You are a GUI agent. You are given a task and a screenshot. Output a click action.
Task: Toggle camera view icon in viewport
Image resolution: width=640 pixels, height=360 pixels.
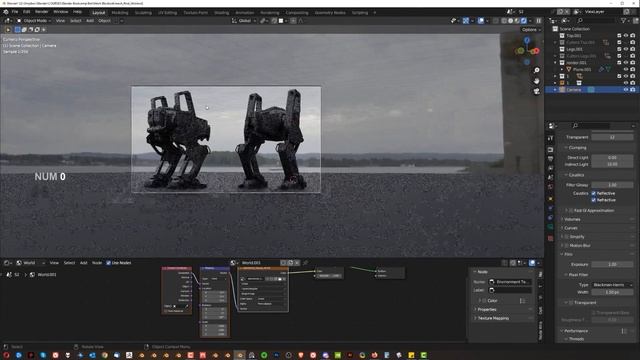pyautogui.click(x=536, y=91)
